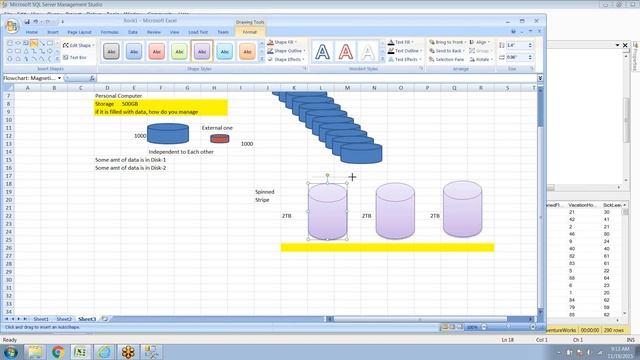Open the Shape Outline dropdown

287,51
